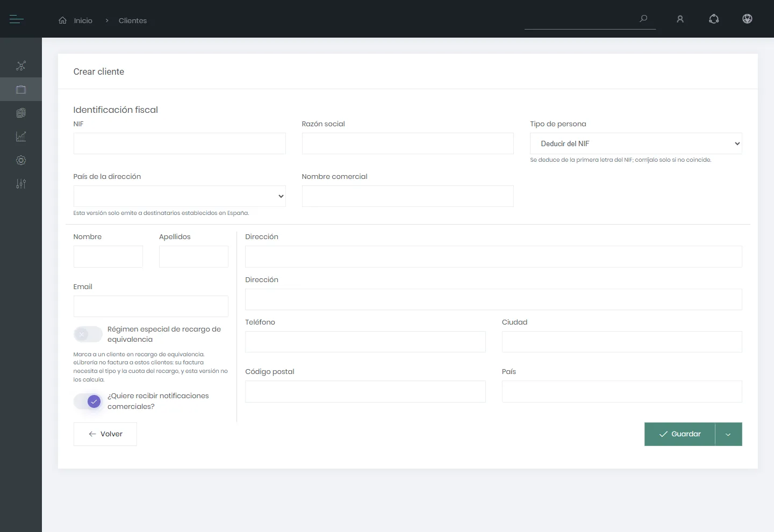The width and height of the screenshot is (774, 532).
Task: Click the 'Crear cliente' heading text
Action: 99,72
